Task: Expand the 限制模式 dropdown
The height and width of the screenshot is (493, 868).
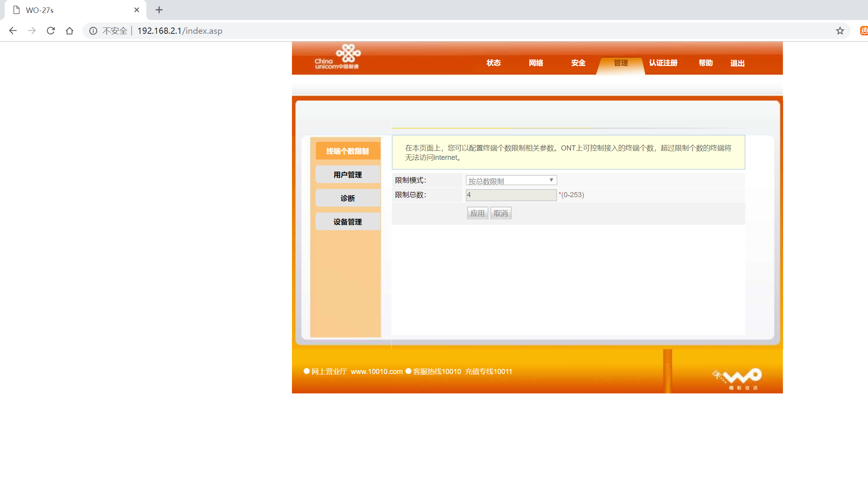Action: (511, 180)
